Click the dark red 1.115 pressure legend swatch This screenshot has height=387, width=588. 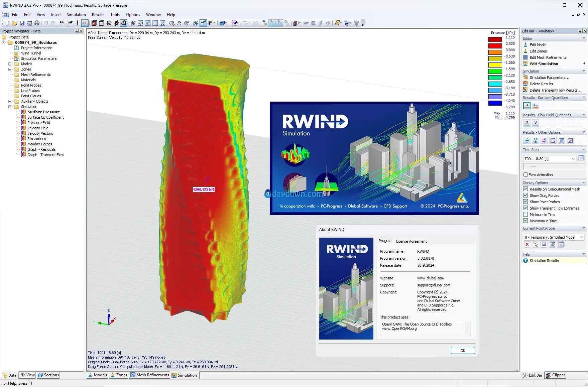click(x=495, y=39)
